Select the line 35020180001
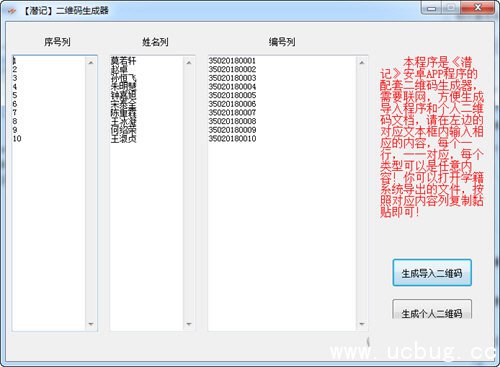This screenshot has height=367, width=500. click(x=232, y=61)
